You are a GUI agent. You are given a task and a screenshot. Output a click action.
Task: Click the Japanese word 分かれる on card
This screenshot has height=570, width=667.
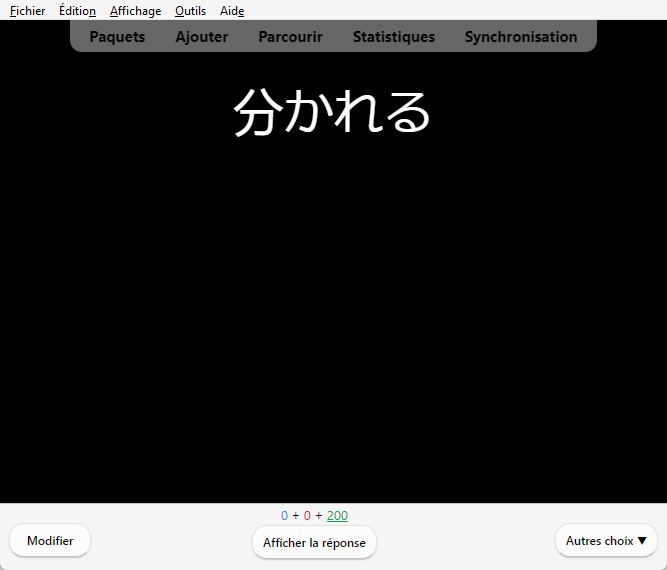(x=332, y=112)
